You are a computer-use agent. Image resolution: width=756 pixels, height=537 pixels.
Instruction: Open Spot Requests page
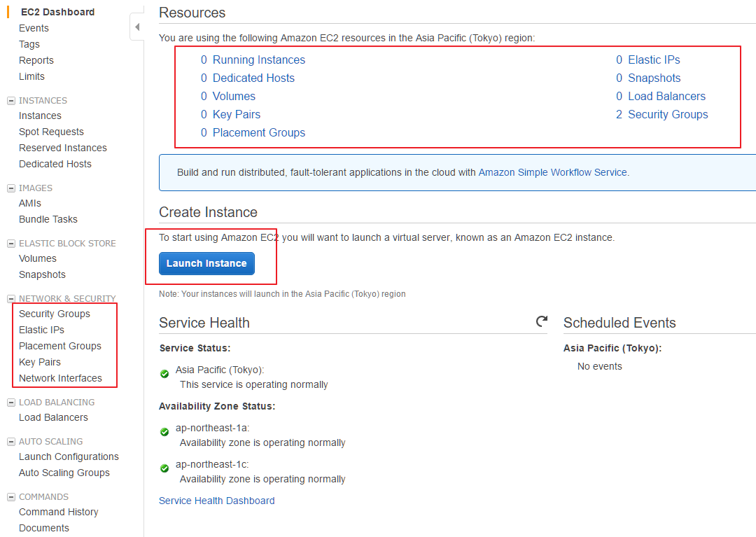tap(51, 132)
